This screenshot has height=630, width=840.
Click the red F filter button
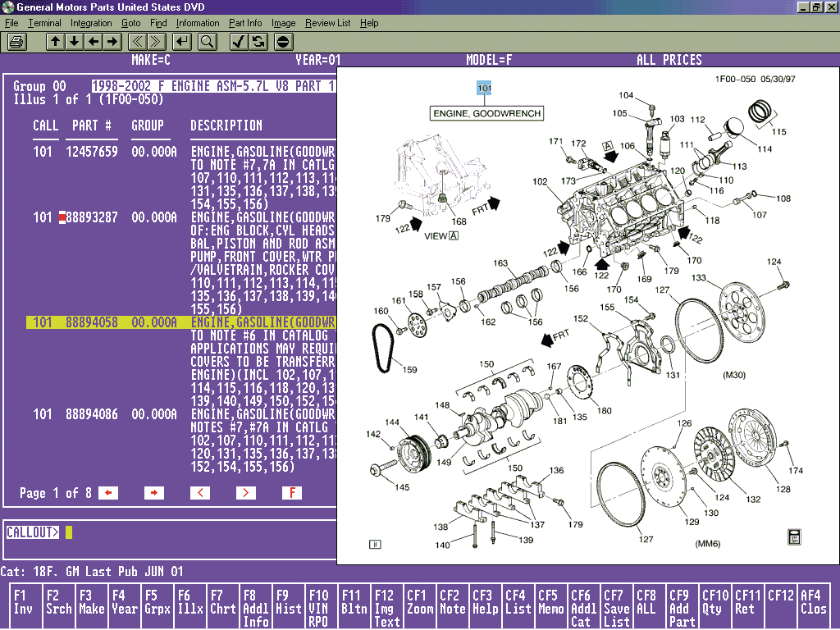coord(291,493)
